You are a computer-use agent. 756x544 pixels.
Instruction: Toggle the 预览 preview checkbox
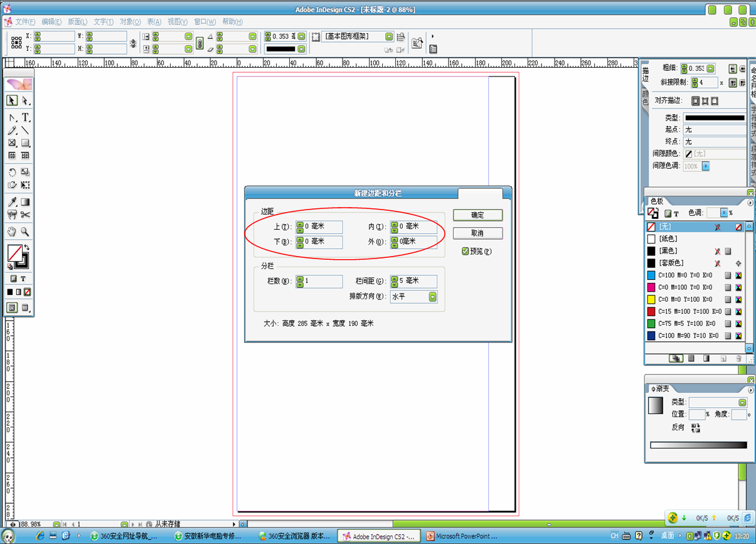(x=465, y=251)
